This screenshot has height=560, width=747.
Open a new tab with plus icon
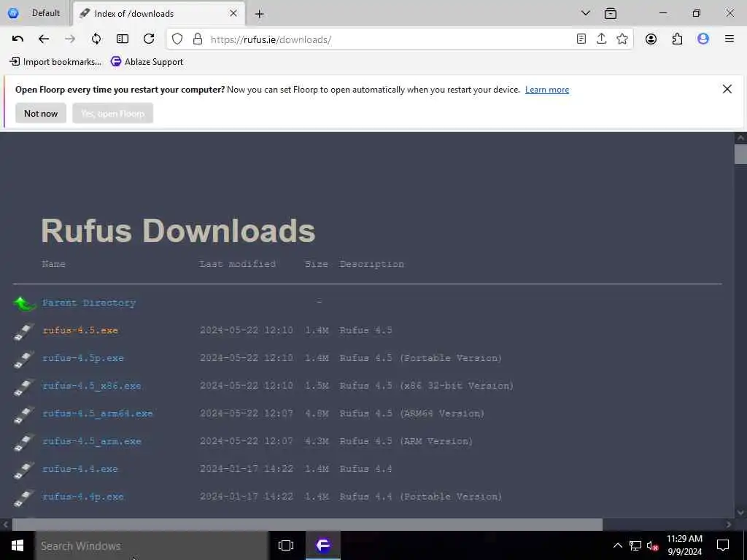coord(259,14)
